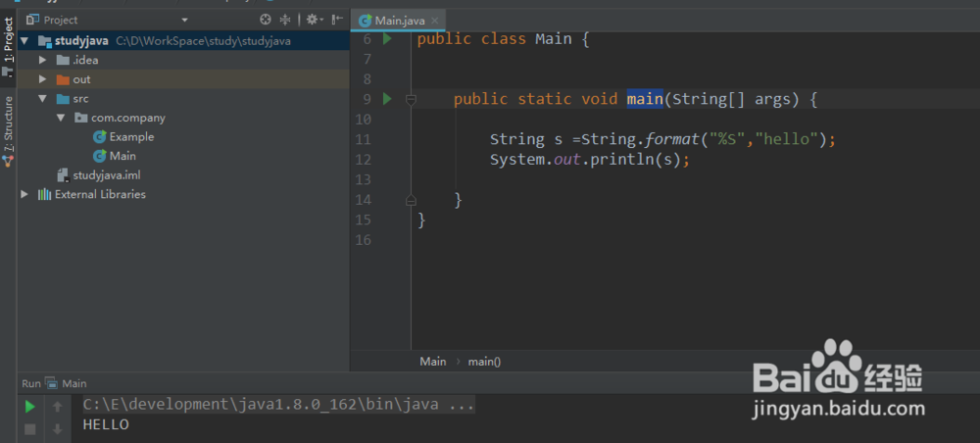Click the String[] args parameter
Viewport: 980px width, 443px height.
[731, 99]
